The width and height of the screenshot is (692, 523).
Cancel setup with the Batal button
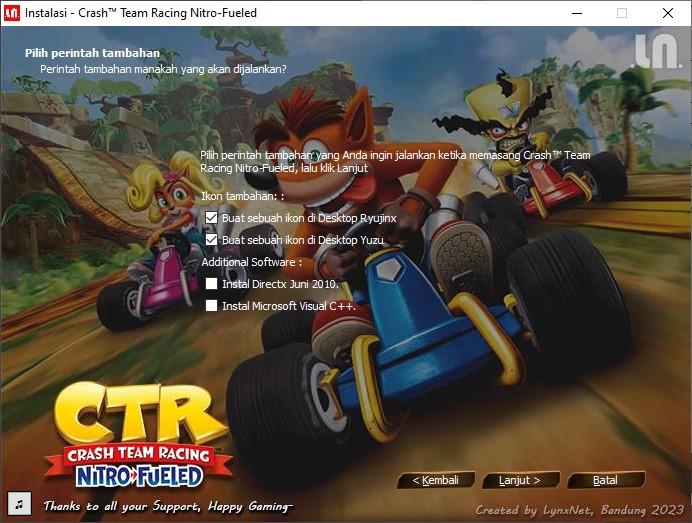[605, 480]
